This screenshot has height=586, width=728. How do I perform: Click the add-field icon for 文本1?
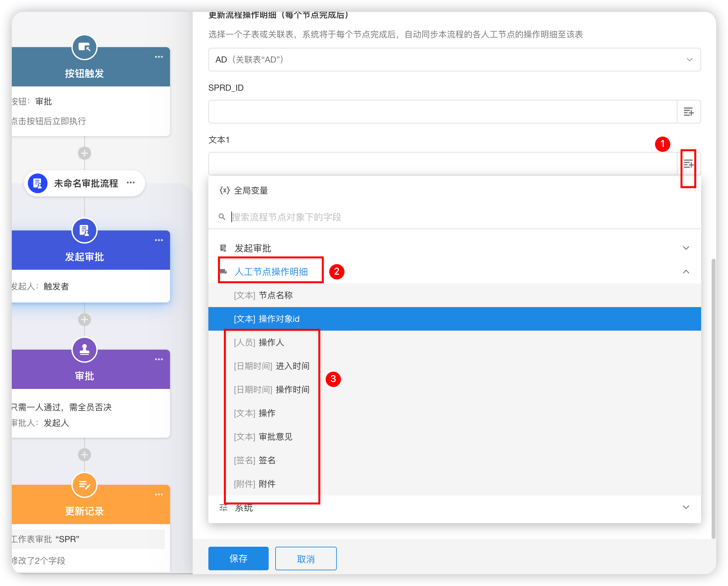[688, 164]
